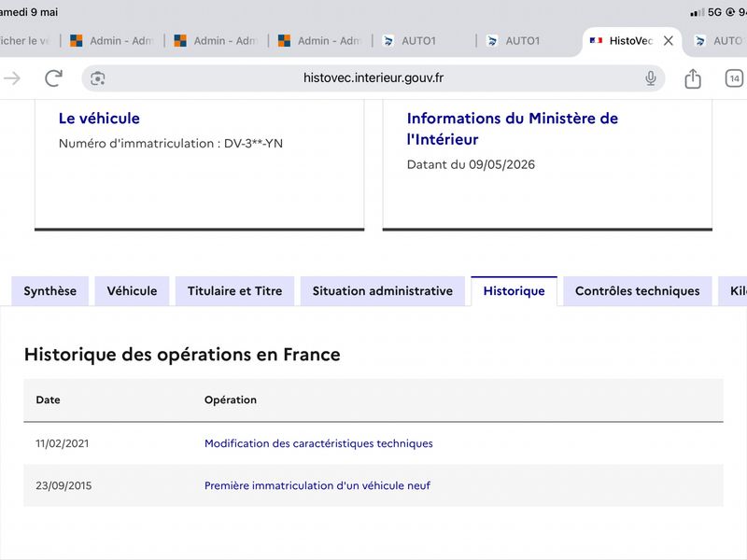Open Première immatriculation d'un véhicule neuf link
Image resolution: width=747 pixels, height=560 pixels.
point(317,485)
